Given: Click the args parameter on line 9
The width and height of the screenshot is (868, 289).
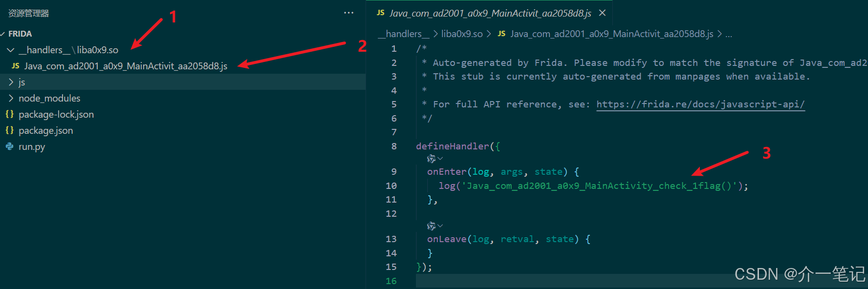Looking at the screenshot, I should 512,172.
